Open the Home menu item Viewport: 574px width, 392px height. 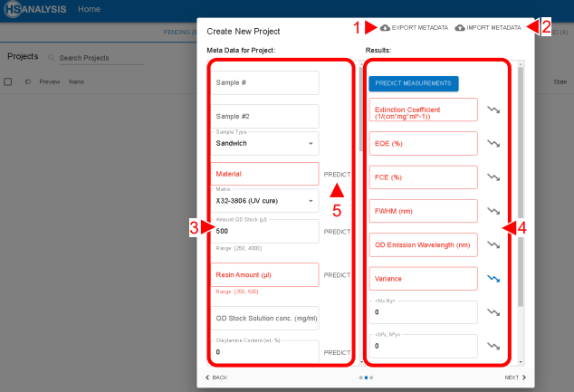(x=89, y=9)
